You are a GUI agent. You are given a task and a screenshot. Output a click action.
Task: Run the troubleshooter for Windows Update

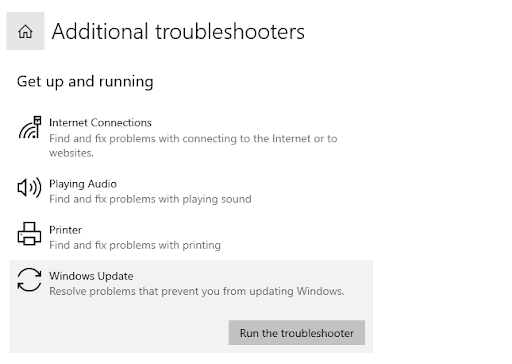pyautogui.click(x=297, y=333)
